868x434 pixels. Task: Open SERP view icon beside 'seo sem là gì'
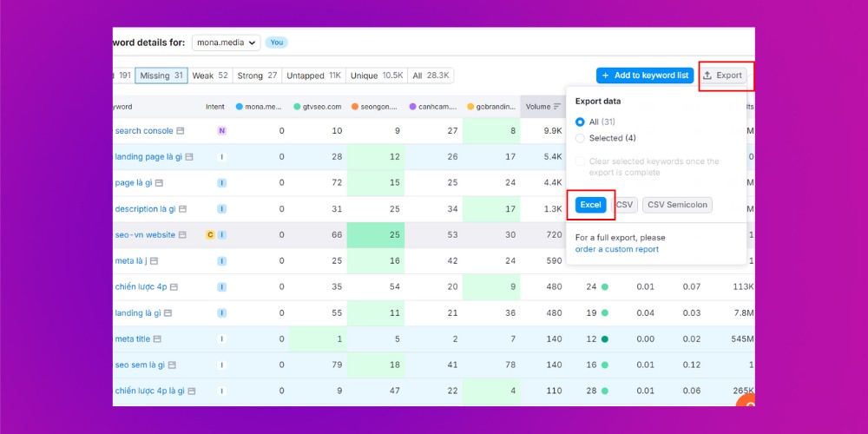(x=172, y=365)
